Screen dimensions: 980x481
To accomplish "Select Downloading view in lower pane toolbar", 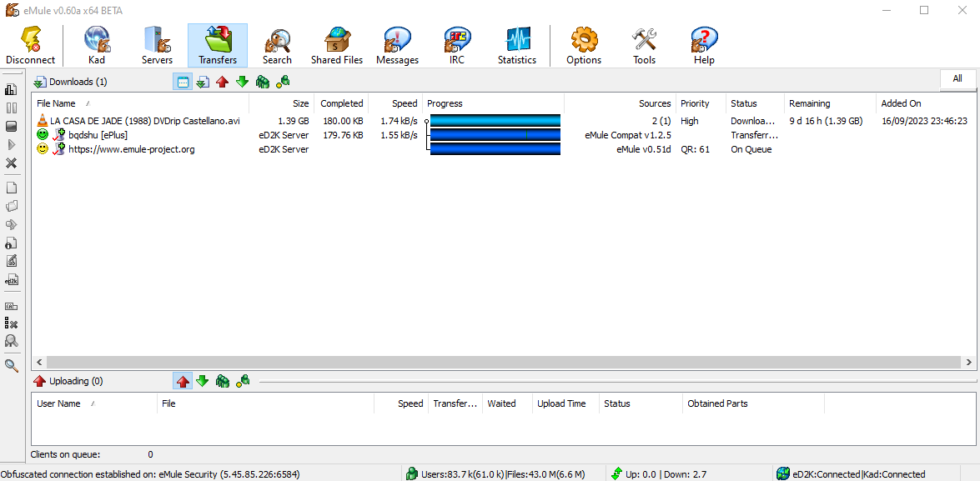I will (x=203, y=380).
